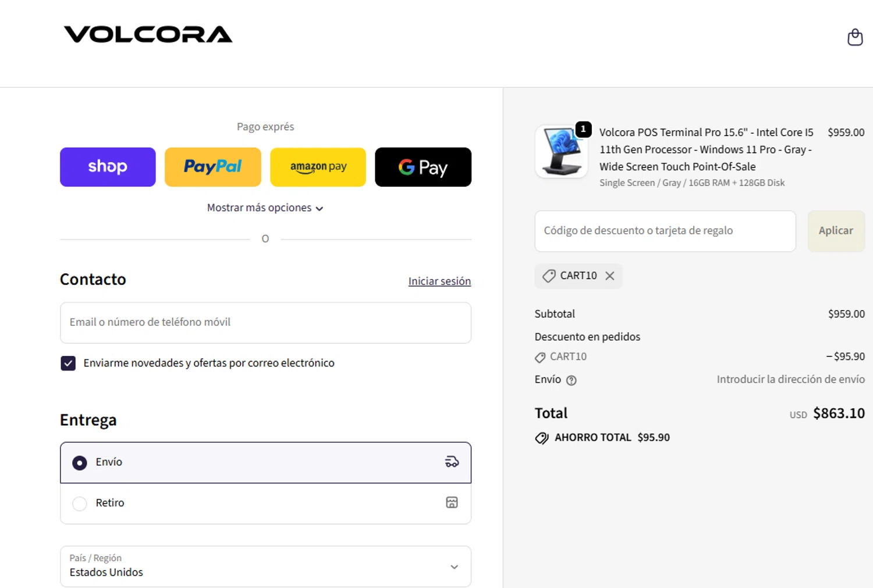Click the shipping truck icon
The height and width of the screenshot is (588, 873).
[452, 462]
